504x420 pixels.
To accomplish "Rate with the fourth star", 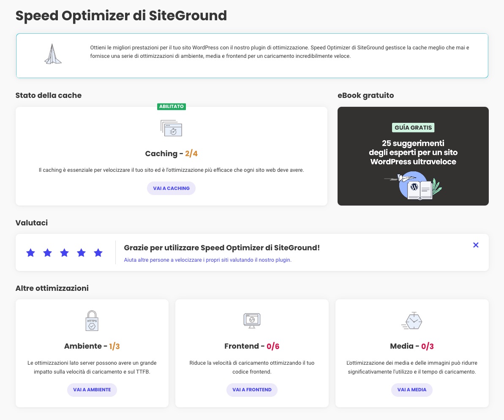I will click(81, 253).
